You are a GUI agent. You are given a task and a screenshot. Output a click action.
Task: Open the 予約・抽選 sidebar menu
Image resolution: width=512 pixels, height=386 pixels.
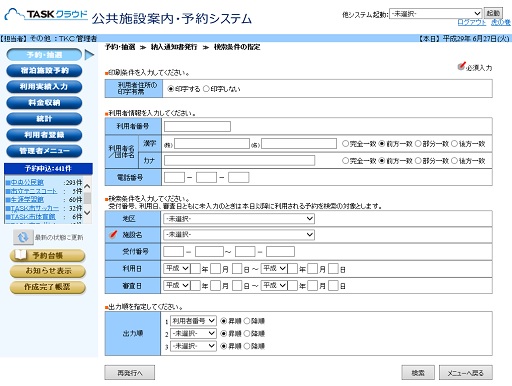tap(44, 55)
